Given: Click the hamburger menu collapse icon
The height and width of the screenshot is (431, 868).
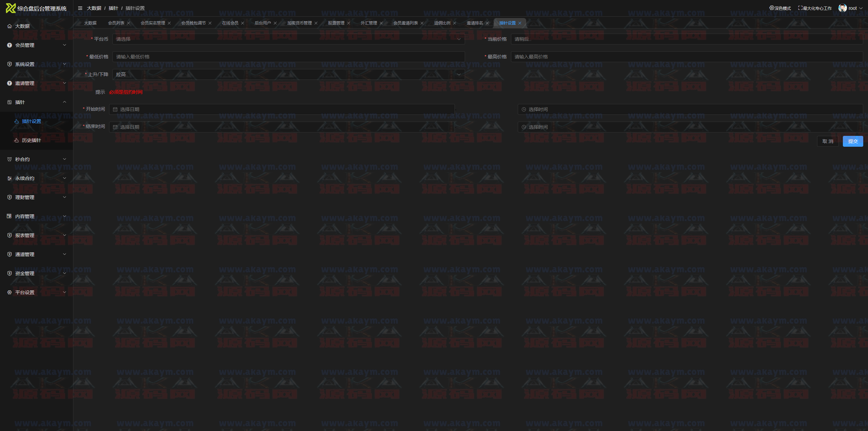Looking at the screenshot, I should 80,8.
